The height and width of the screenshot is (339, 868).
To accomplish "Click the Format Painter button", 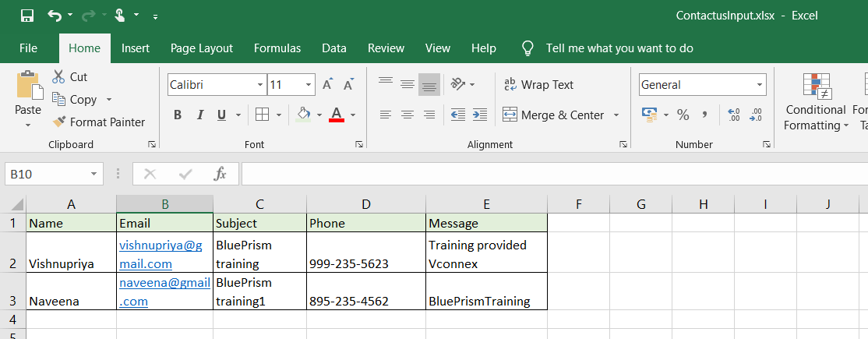I will click(98, 122).
